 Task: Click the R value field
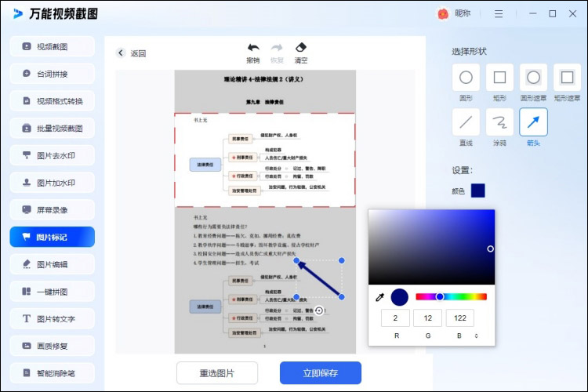click(x=395, y=318)
